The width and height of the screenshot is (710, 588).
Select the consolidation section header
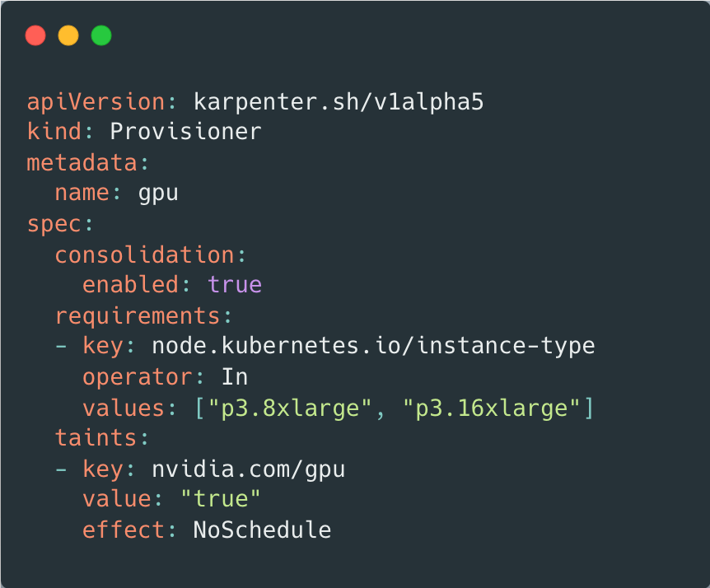coord(144,254)
